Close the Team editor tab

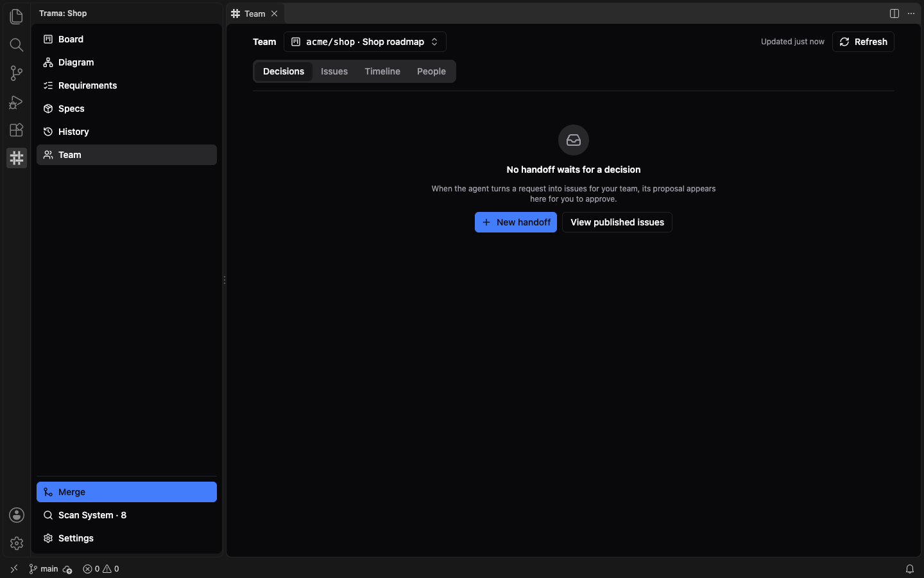[275, 13]
